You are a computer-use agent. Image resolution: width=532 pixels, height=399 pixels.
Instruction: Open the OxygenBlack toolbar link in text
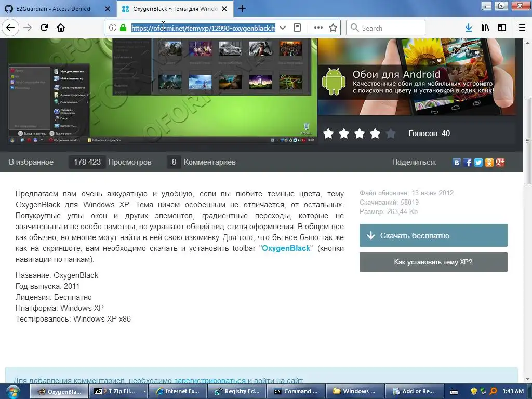click(x=286, y=248)
